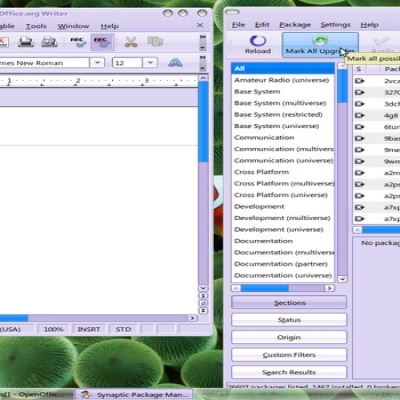Select Base System (multiverse) section
The width and height of the screenshot is (400, 400).
[283, 103]
